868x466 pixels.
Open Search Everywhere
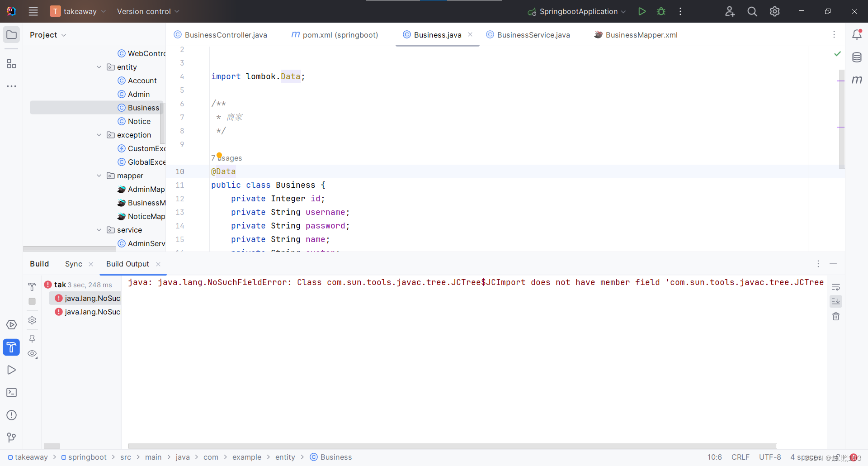(752, 11)
